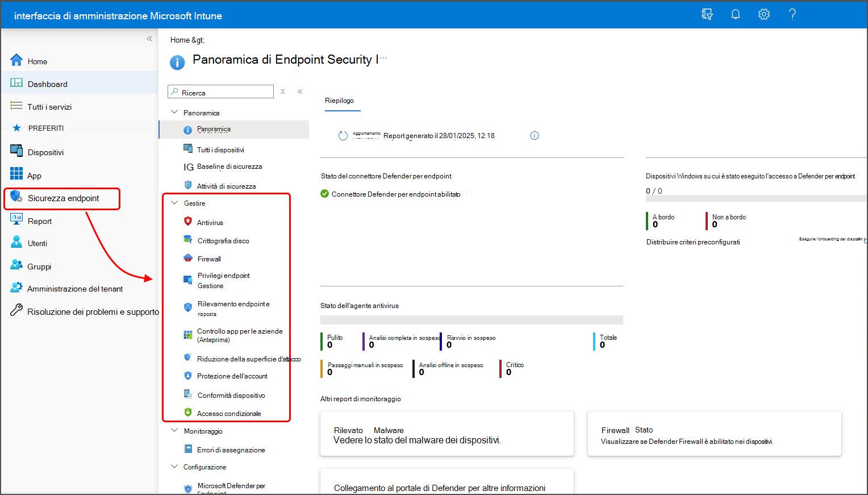The height and width of the screenshot is (495, 868).
Task: Open the notifications bell icon
Action: (x=736, y=14)
